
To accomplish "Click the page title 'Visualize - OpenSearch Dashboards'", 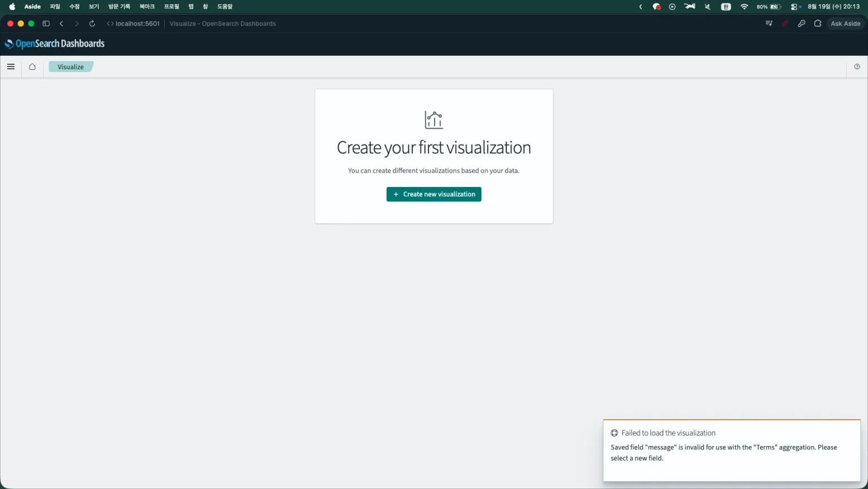I will (x=223, y=23).
